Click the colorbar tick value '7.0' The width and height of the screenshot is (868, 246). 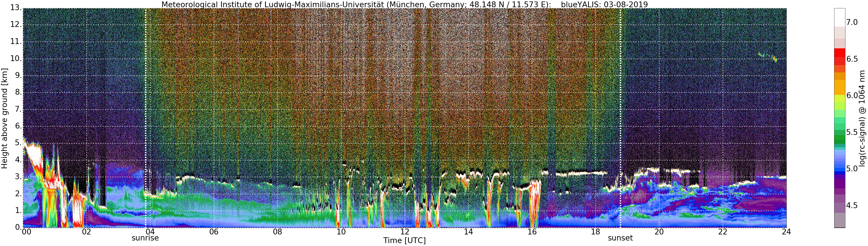pos(852,22)
